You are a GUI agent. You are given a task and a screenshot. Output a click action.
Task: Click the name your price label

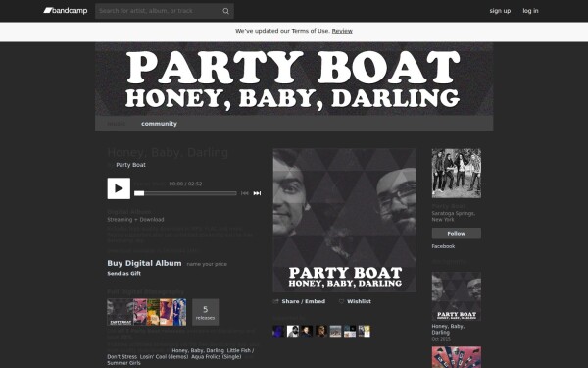point(207,264)
